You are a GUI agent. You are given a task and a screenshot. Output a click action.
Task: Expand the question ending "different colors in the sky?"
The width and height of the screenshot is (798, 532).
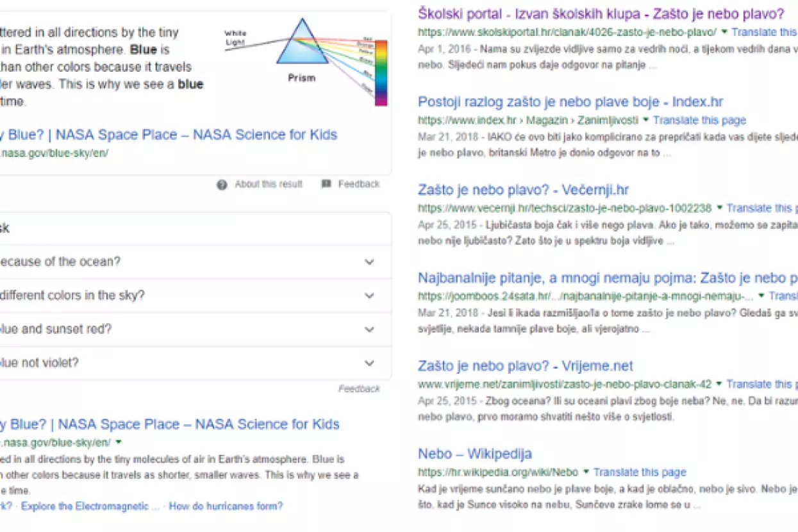point(369,296)
